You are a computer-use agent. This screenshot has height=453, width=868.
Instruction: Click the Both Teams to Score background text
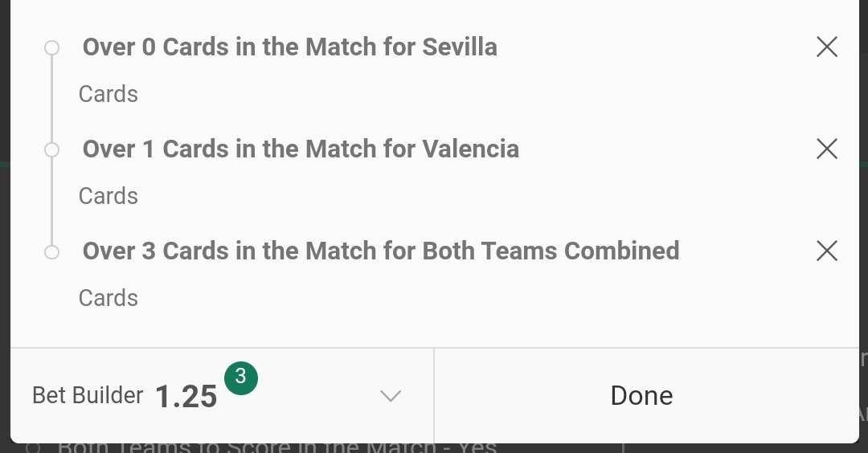276,447
